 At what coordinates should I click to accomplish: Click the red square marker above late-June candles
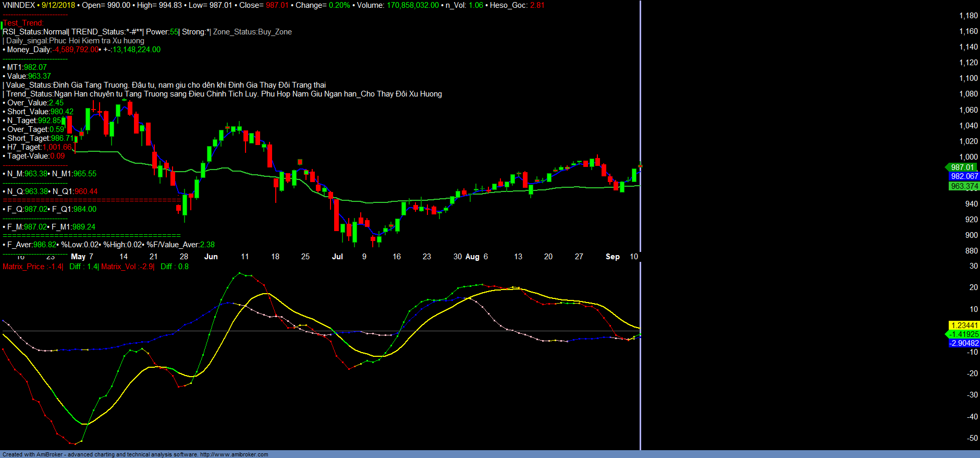click(300, 162)
